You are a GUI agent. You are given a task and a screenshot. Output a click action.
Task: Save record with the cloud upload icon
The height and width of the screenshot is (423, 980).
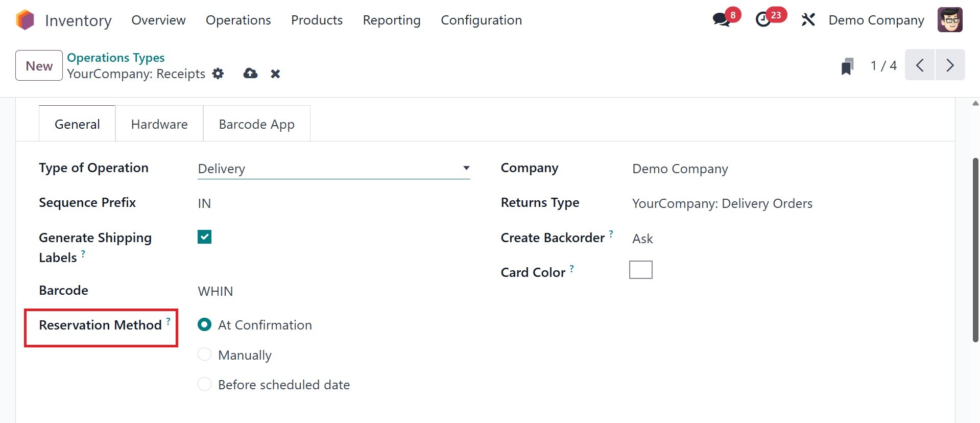coord(250,74)
